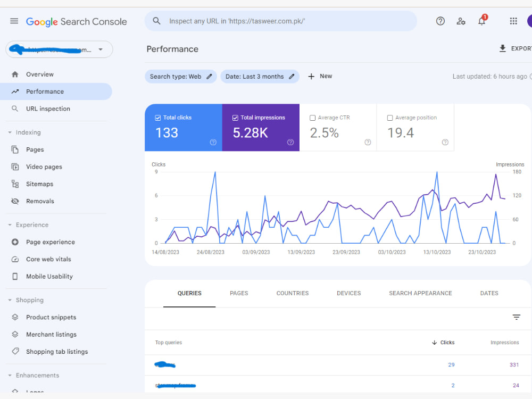Click the Page experience plus-circle icon
This screenshot has width=532, height=399.
coord(15,242)
